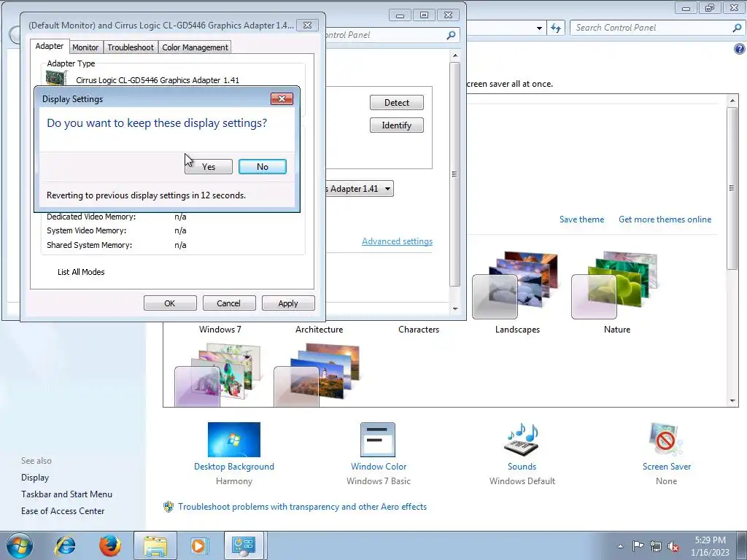Click the network tray icon

coord(656,546)
